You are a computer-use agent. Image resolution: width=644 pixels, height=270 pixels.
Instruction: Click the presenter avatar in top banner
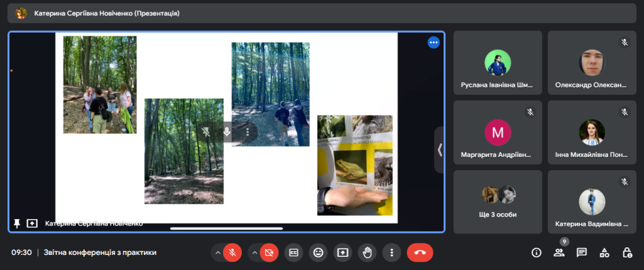(x=21, y=13)
